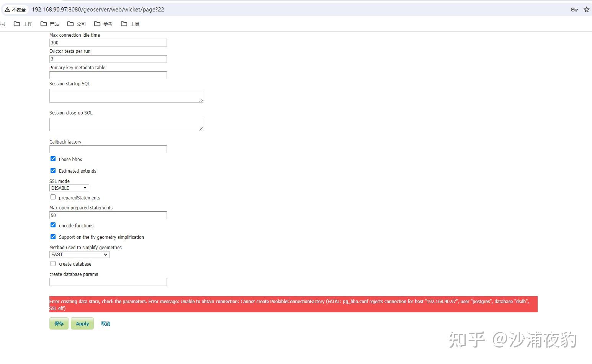Open the 公司 bookmarks folder
This screenshot has height=364, width=592.
coord(76,23)
